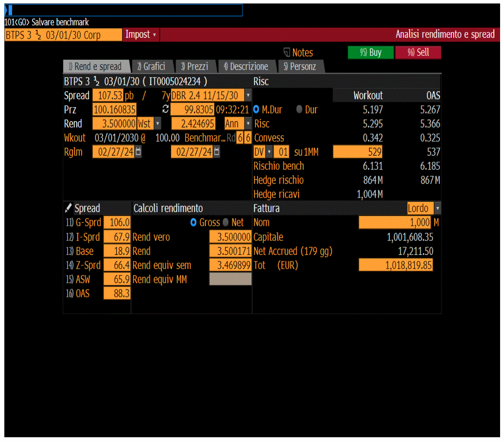Image resolution: width=504 pixels, height=442 pixels.
Task: Edit the benchmark yield 2.424695 field
Action: 193,123
